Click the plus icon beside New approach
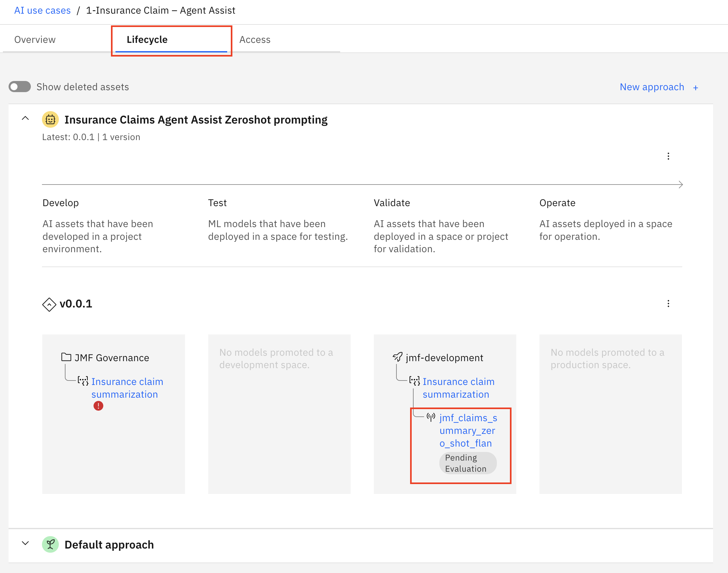Image resolution: width=728 pixels, height=573 pixels. pyautogui.click(x=696, y=88)
